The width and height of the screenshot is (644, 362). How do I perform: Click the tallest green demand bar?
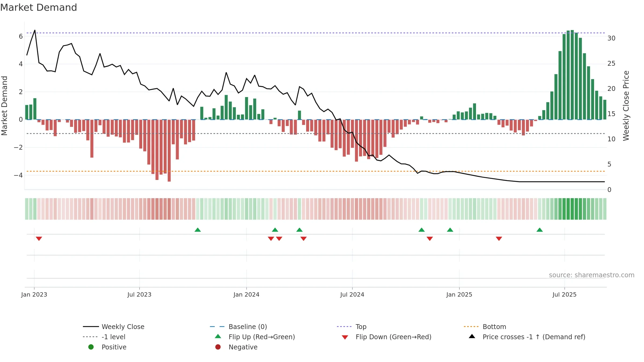tap(572, 75)
